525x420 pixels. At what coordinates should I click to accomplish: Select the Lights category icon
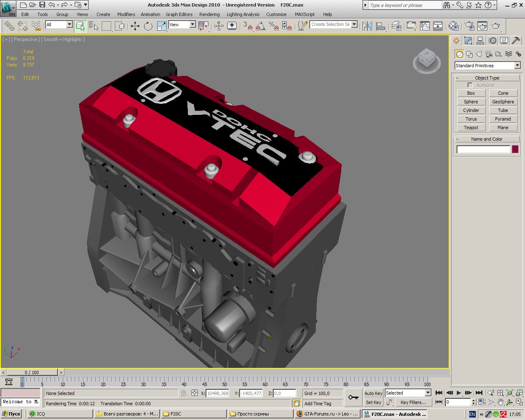(479, 54)
